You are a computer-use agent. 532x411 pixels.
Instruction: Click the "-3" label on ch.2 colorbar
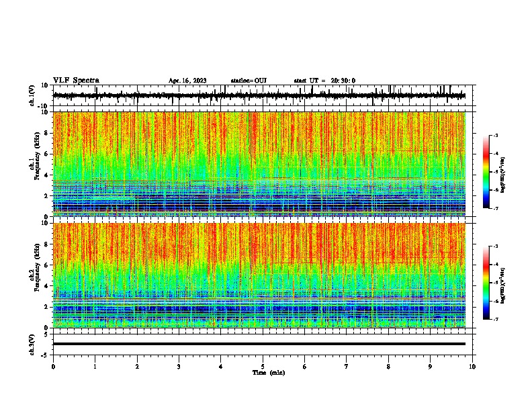pyautogui.click(x=495, y=246)
